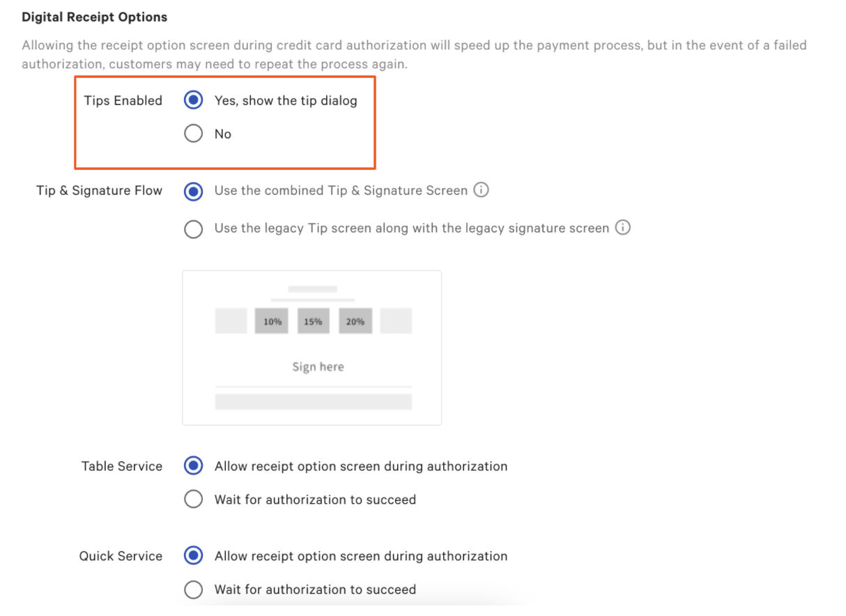Click the info icon beside legacy Tip screen option

[x=623, y=228]
